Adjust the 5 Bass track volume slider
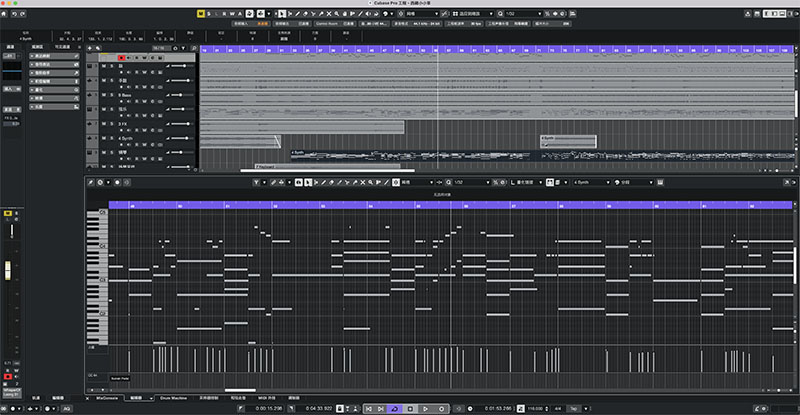Image resolution: width=800 pixels, height=415 pixels. [x=181, y=95]
